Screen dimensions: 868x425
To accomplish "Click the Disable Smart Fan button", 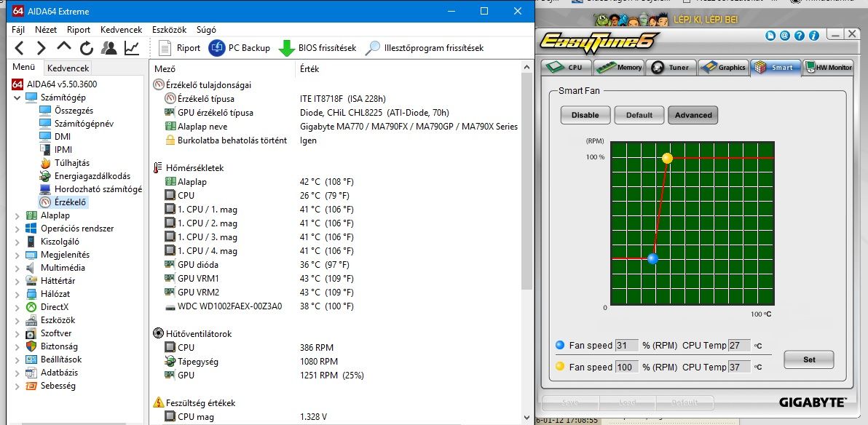I will (x=585, y=115).
